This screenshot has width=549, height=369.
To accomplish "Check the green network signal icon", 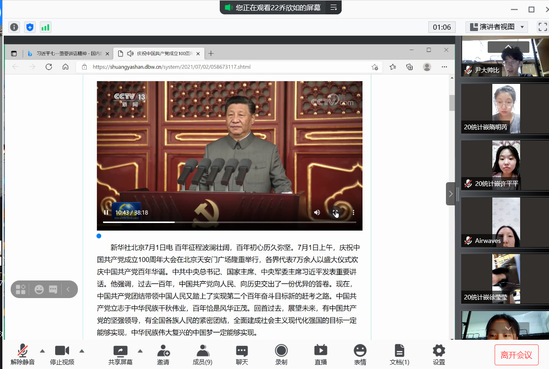I will click(46, 27).
